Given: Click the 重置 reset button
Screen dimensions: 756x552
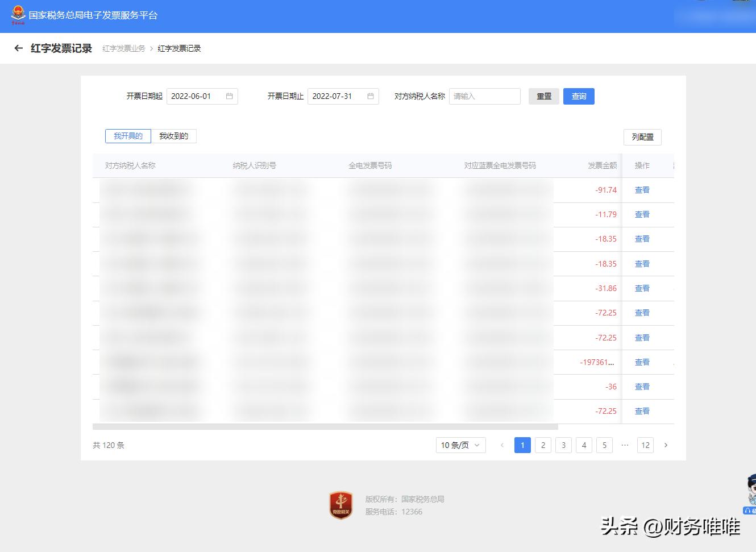Looking at the screenshot, I should click(543, 96).
